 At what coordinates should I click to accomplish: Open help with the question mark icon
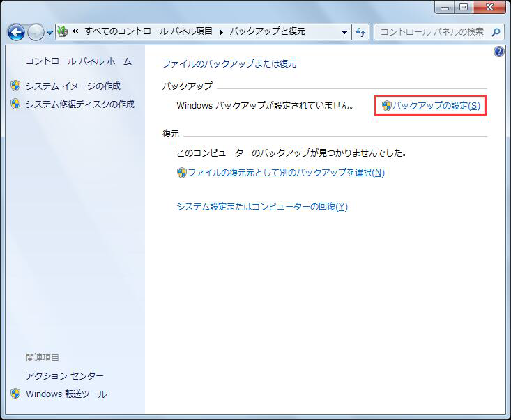click(499, 52)
